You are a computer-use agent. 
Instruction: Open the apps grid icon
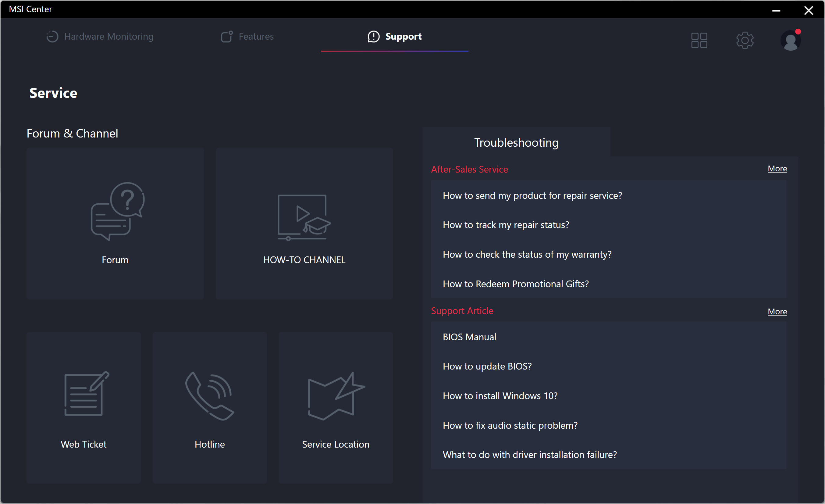pos(699,41)
